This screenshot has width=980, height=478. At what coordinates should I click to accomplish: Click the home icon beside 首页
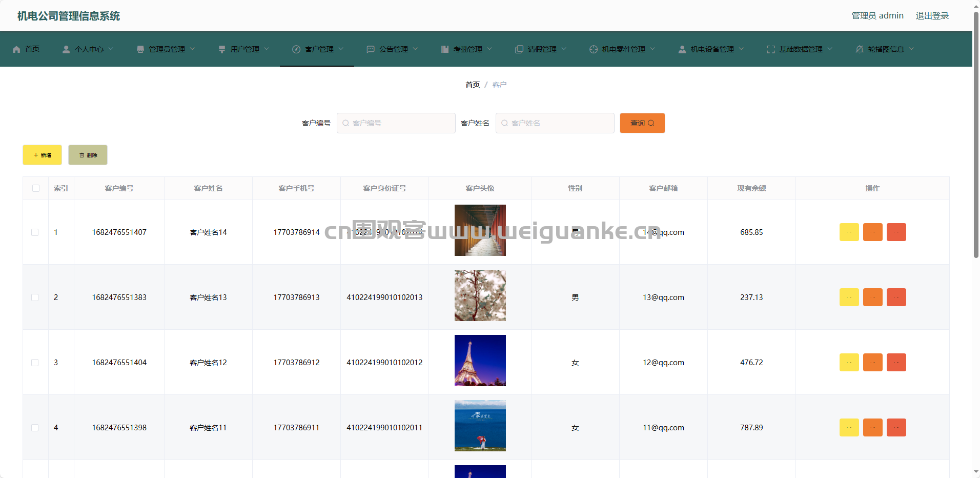coord(16,49)
